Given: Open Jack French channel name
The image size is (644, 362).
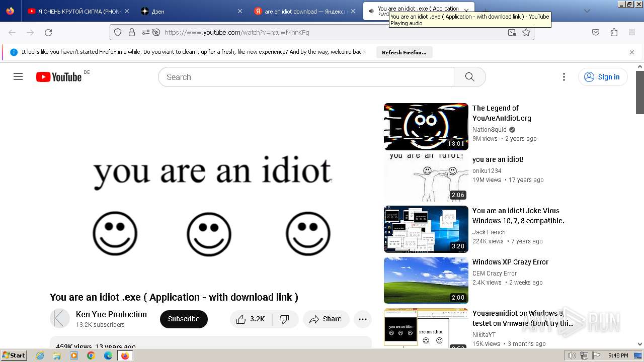Looking at the screenshot, I should click(489, 232).
